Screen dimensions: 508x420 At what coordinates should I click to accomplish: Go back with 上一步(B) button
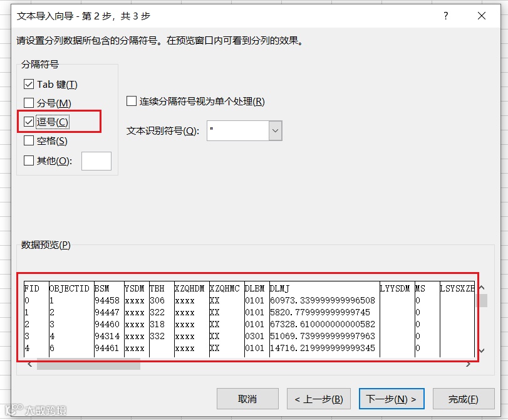(x=319, y=399)
